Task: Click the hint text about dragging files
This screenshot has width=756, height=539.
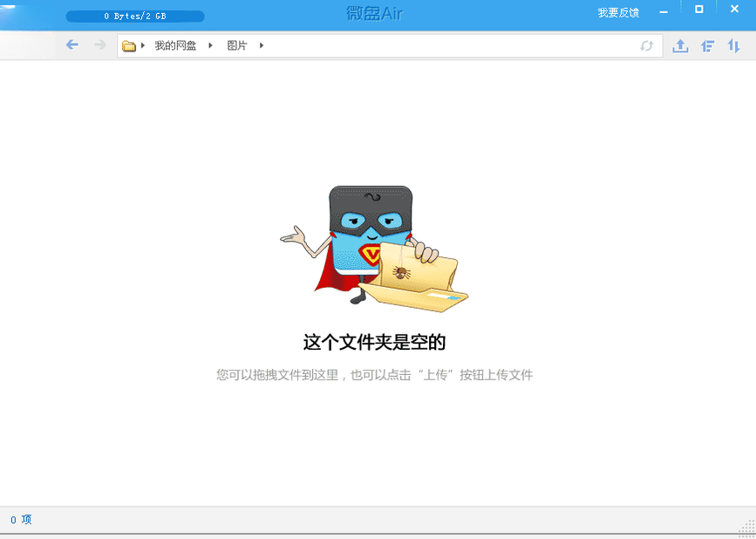Action: point(375,375)
